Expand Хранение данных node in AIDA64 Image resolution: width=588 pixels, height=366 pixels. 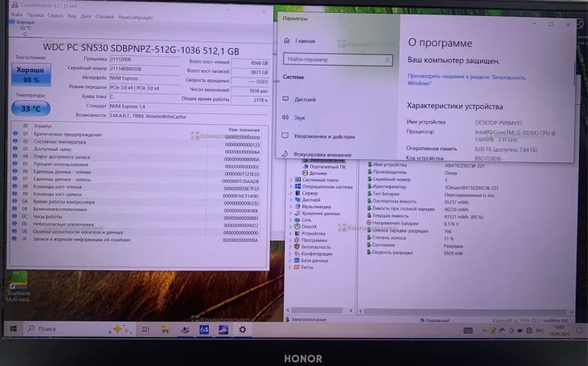click(290, 213)
